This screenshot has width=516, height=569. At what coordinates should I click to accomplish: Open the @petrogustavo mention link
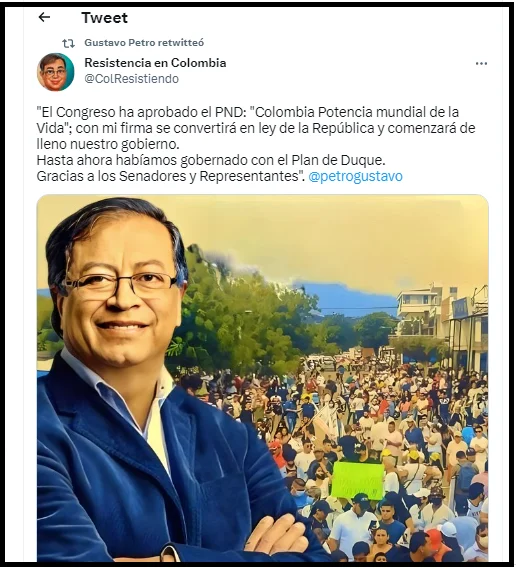click(356, 176)
